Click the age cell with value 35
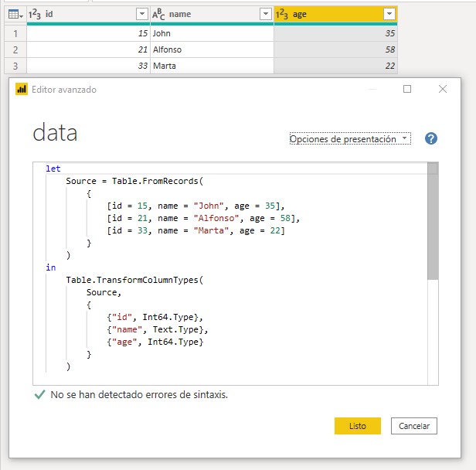 coord(335,33)
